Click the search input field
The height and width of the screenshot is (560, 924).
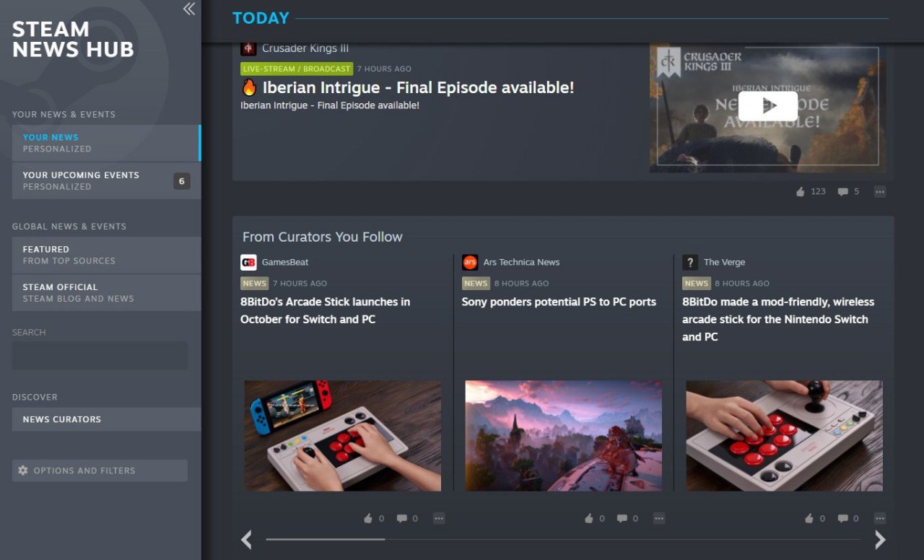[100, 356]
